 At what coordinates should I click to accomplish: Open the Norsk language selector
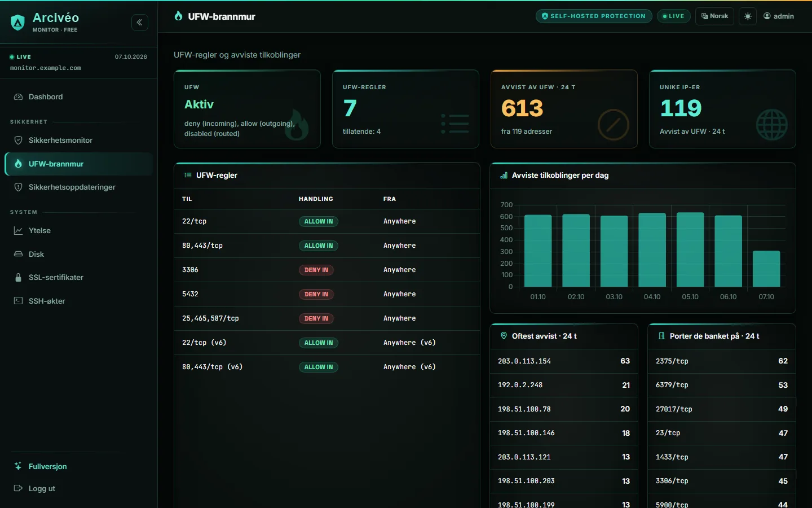point(715,16)
